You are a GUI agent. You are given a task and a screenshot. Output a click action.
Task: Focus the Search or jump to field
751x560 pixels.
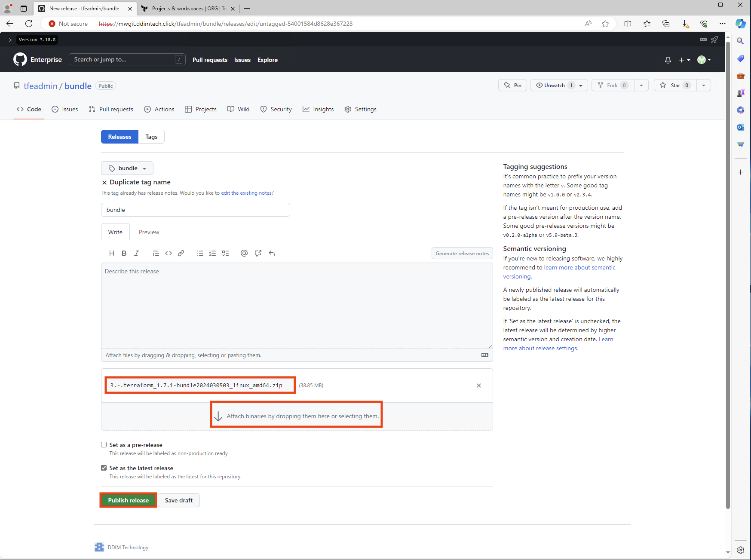[x=127, y=59]
